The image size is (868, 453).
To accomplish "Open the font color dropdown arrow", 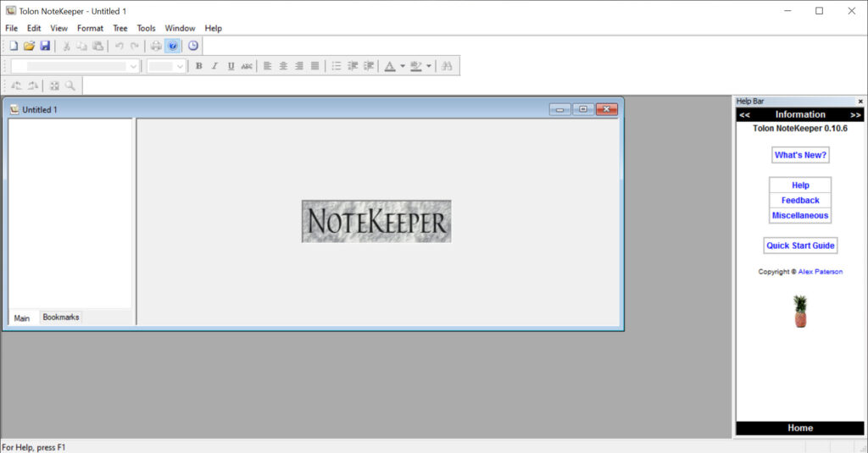I will click(403, 66).
